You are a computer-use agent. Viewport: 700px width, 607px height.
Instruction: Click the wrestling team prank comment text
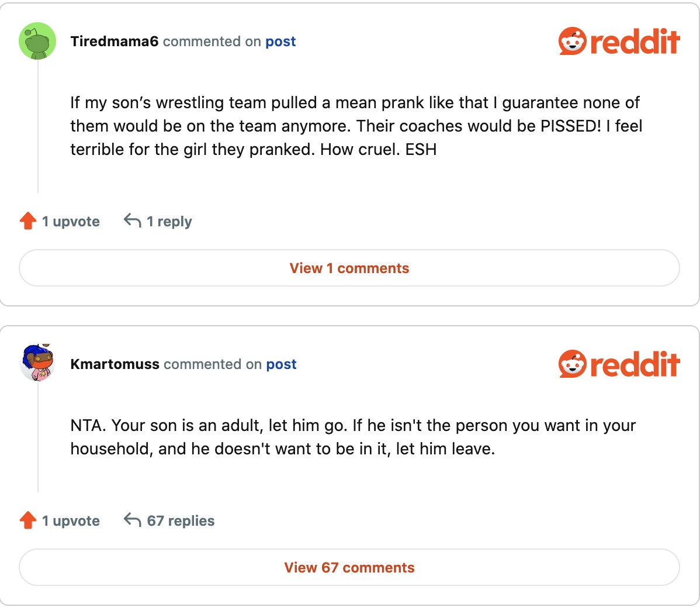[355, 126]
